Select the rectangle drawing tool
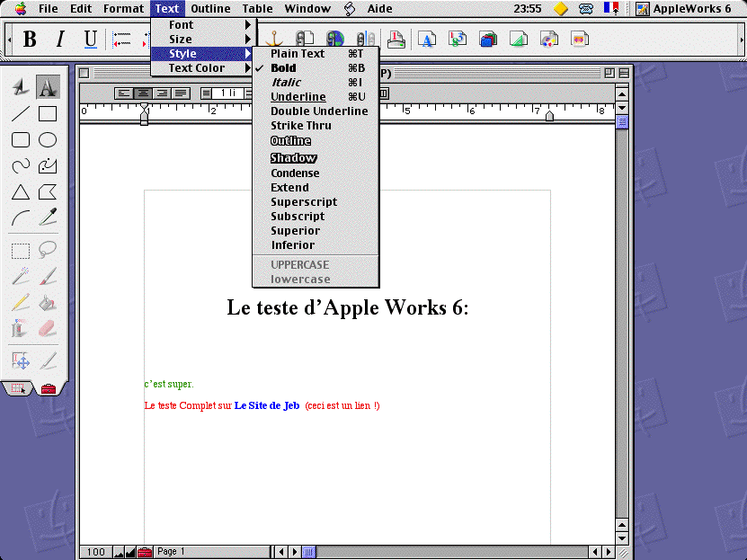This screenshot has height=560, width=747. point(48,114)
